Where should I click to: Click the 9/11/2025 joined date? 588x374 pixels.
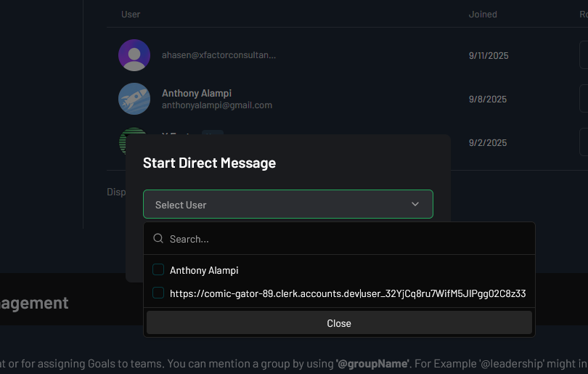[x=489, y=55]
